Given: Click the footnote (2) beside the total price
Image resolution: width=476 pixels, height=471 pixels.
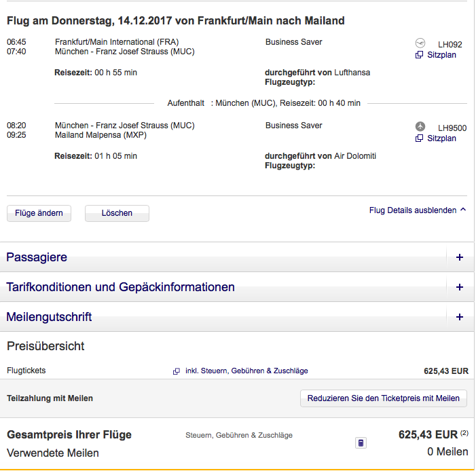Looking at the screenshot, I should coord(464,432).
